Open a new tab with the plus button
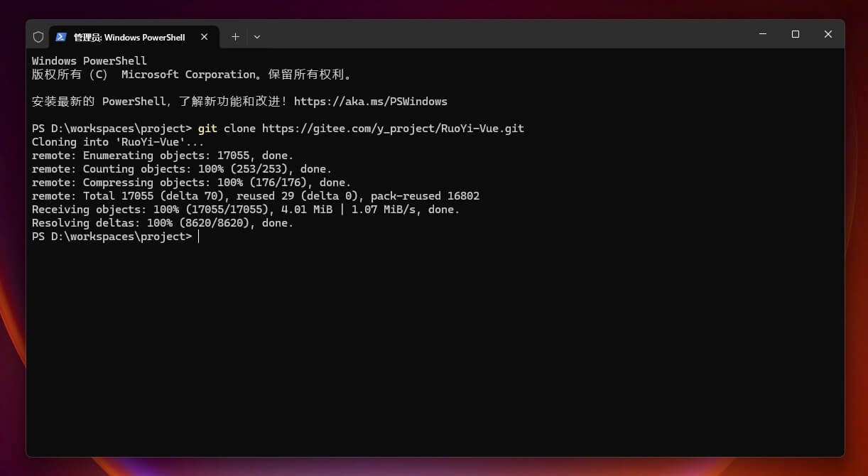The width and height of the screenshot is (868, 476). coord(235,37)
